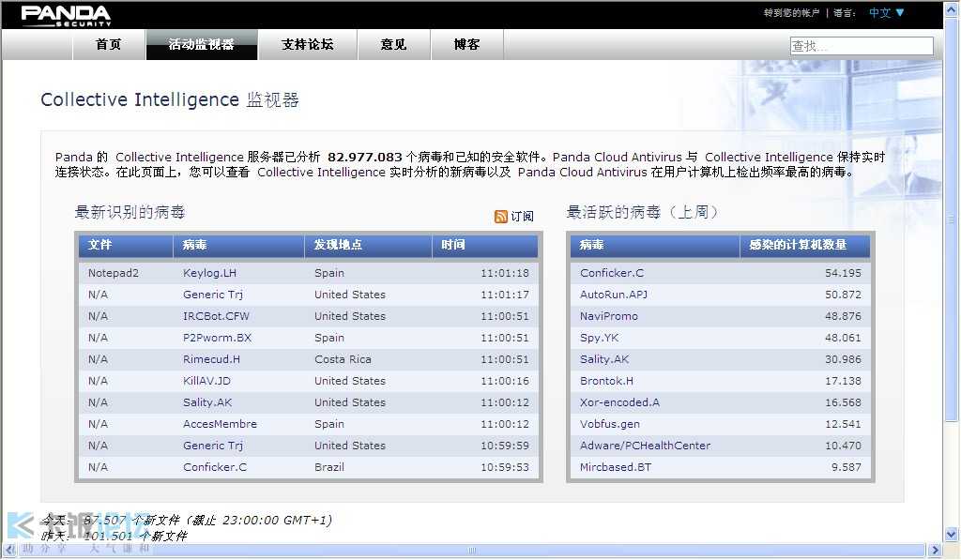
Task: Click the IRCBot.CFW virus entry
Action: pos(217,316)
